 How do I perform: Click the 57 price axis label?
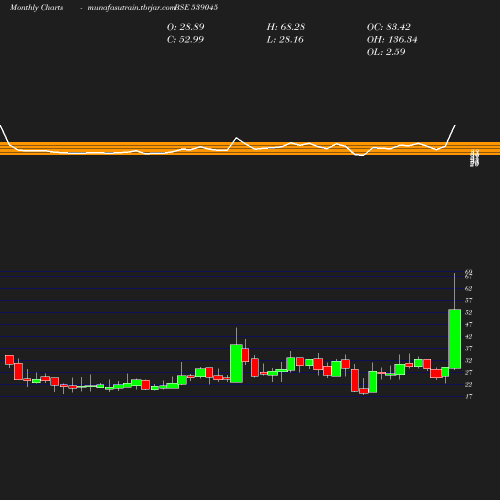468,300
